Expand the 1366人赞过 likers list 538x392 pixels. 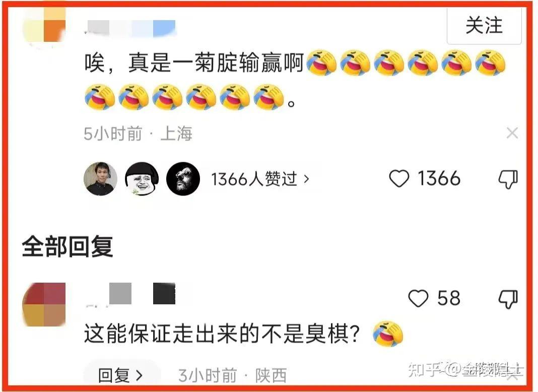click(260, 179)
